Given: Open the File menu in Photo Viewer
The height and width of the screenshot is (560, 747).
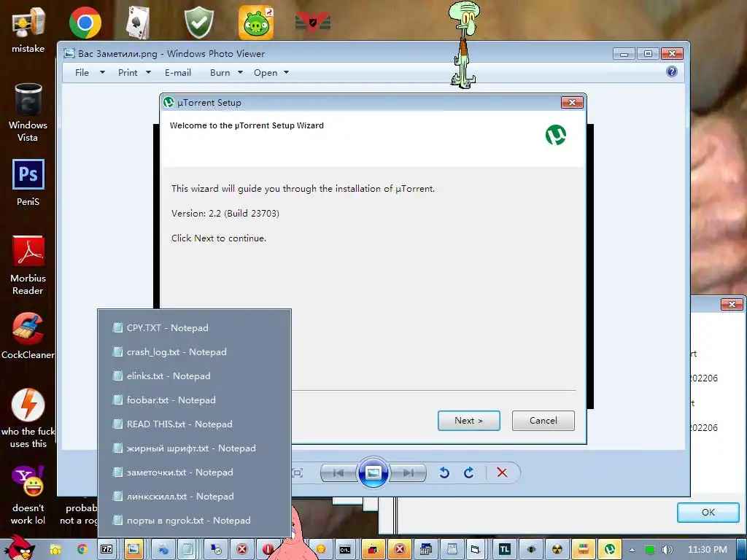Looking at the screenshot, I should (x=82, y=72).
